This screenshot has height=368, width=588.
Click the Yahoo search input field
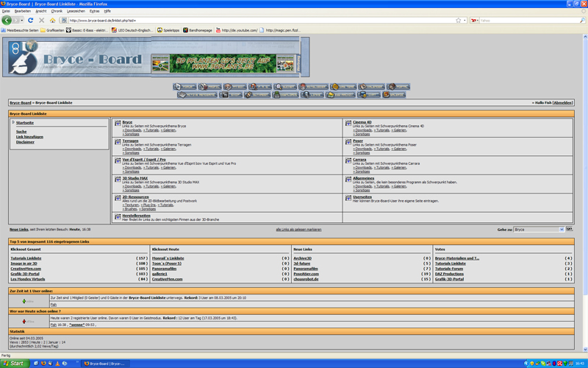click(529, 21)
